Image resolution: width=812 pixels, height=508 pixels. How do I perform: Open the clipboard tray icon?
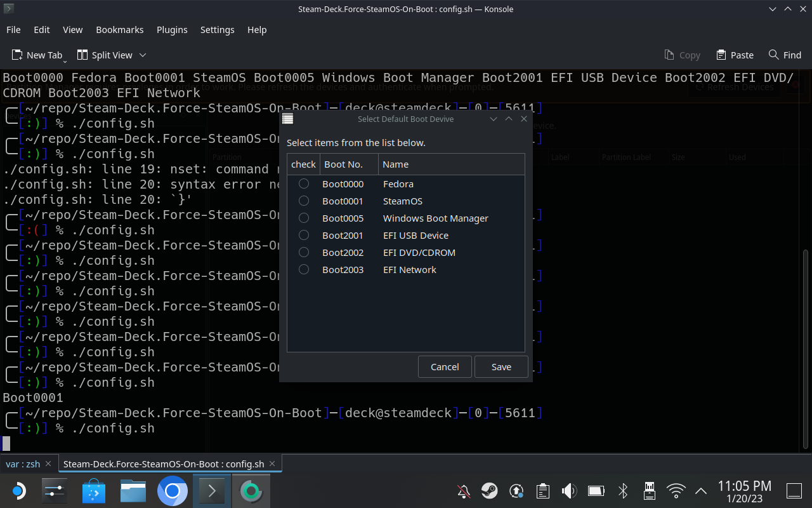(x=543, y=491)
